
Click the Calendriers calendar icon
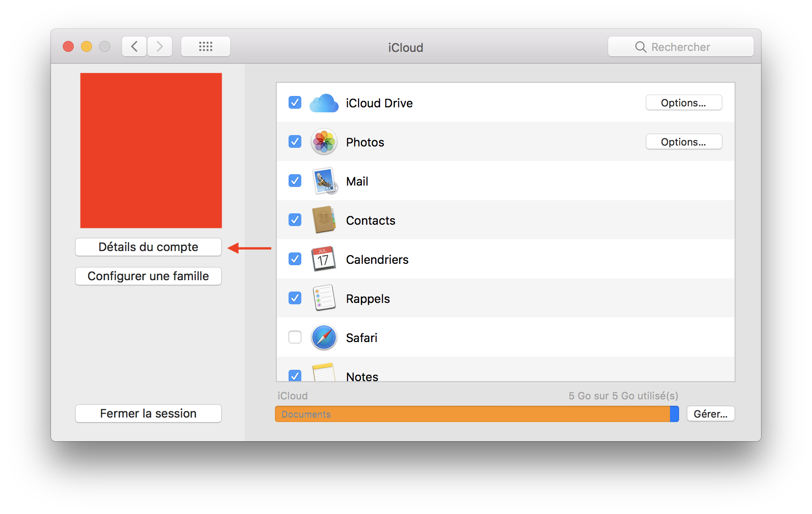pyautogui.click(x=324, y=259)
